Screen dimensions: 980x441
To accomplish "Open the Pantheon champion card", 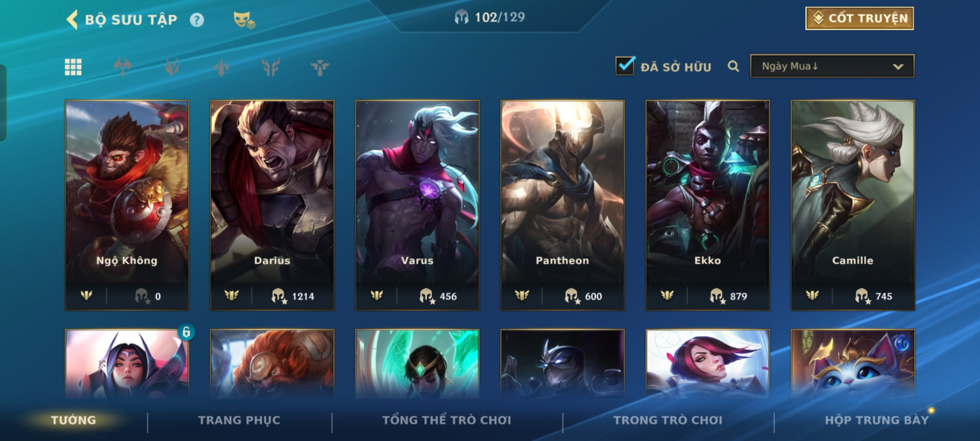I will pyautogui.click(x=562, y=205).
